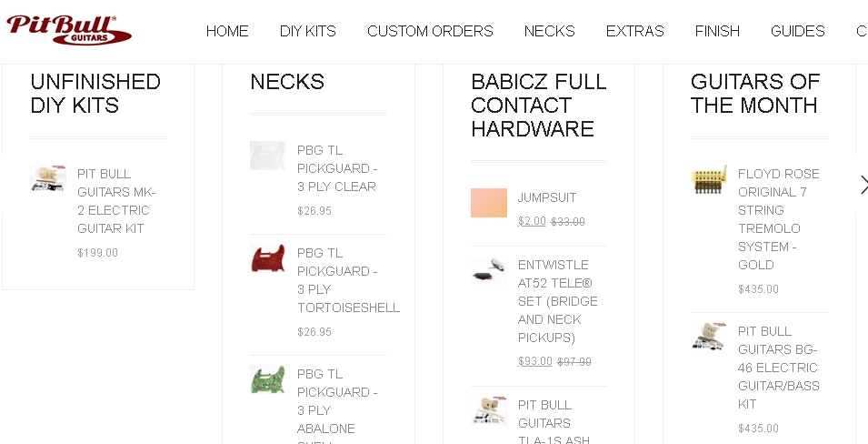Open the Finish navigation item
Screen dimensions: 868x444
(717, 31)
